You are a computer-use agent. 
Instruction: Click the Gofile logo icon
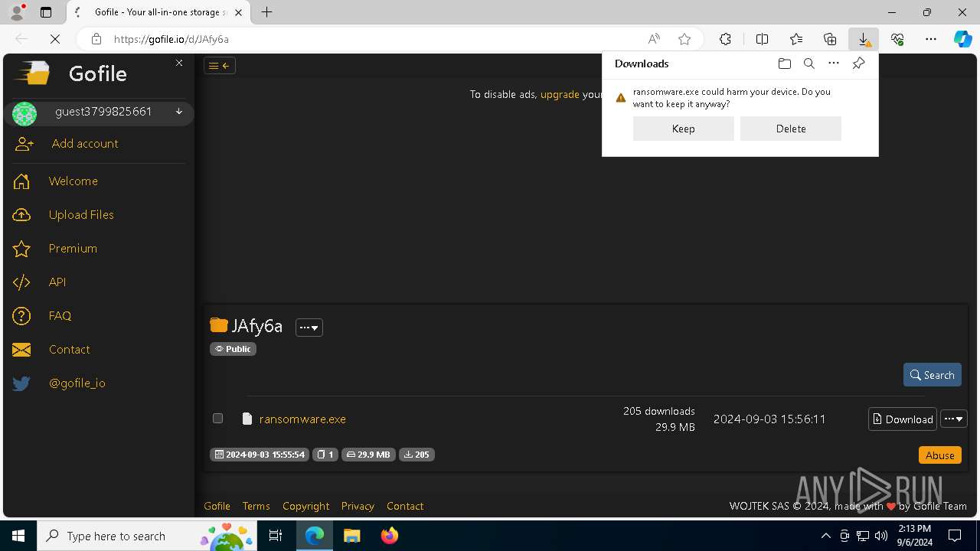[33, 73]
